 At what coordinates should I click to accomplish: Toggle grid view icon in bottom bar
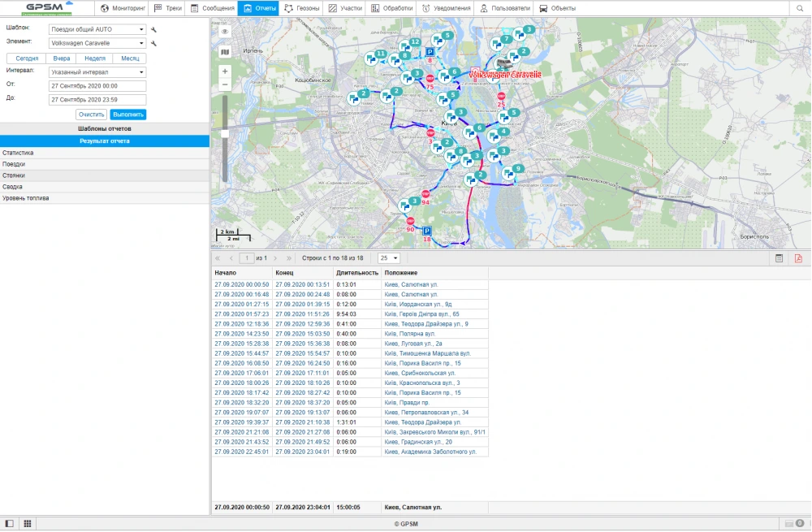pos(27,524)
